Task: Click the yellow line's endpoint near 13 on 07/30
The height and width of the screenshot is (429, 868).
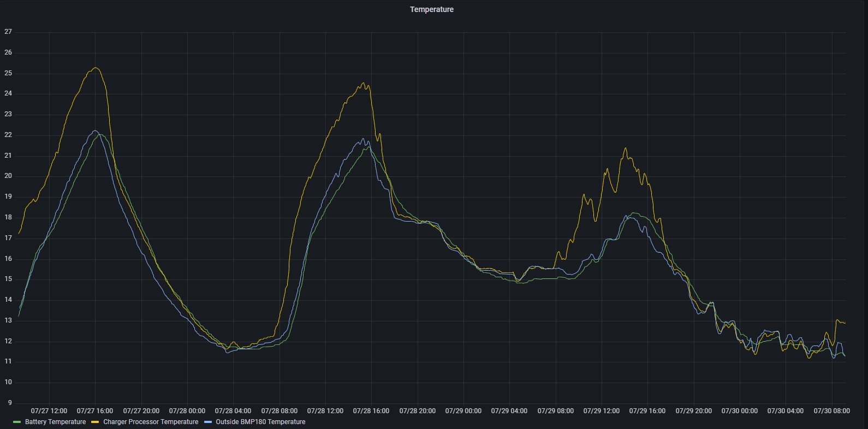Action: [x=845, y=323]
